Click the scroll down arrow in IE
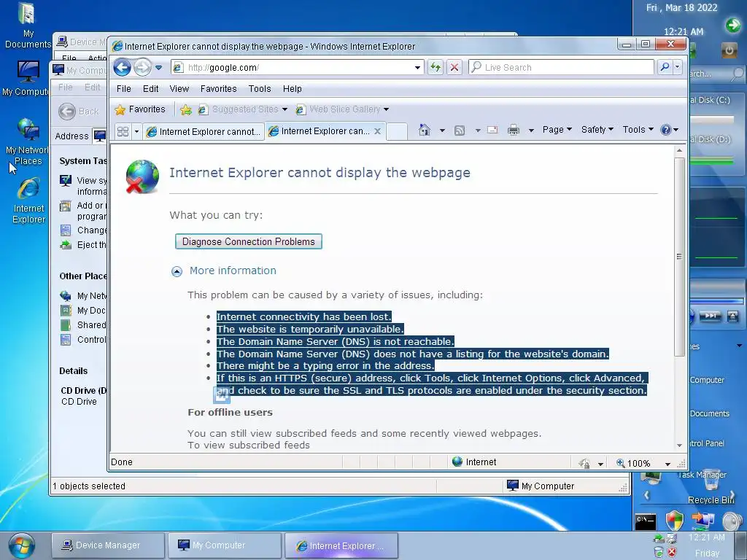Viewport: 747px width, 560px height. [679, 446]
